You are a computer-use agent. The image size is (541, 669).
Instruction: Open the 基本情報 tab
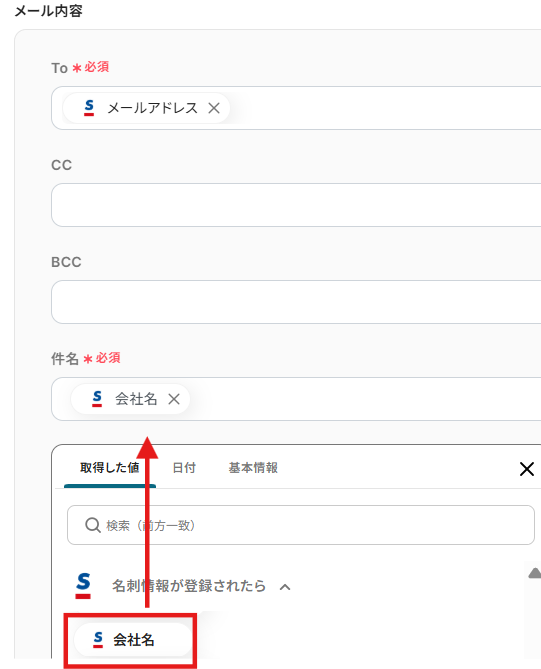tap(253, 468)
